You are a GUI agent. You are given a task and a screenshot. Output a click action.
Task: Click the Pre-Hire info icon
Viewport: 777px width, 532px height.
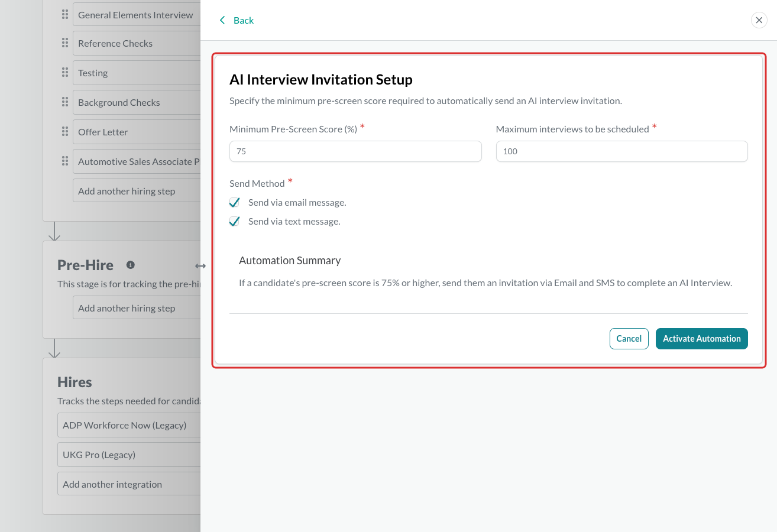pos(131,265)
